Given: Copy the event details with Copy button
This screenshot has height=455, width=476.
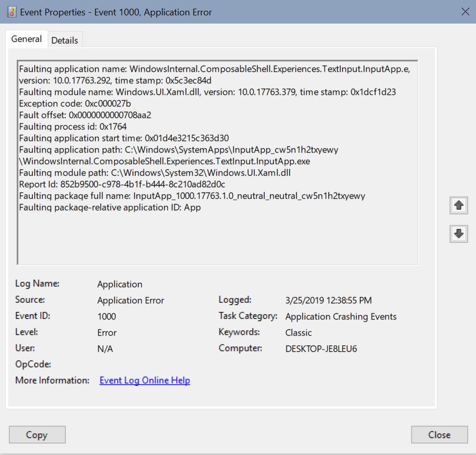Looking at the screenshot, I should [37, 435].
